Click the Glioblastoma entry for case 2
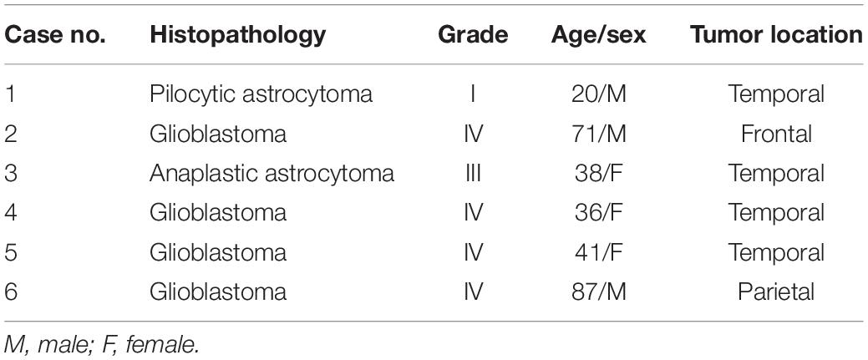This screenshot has width=868, height=360. [217, 134]
